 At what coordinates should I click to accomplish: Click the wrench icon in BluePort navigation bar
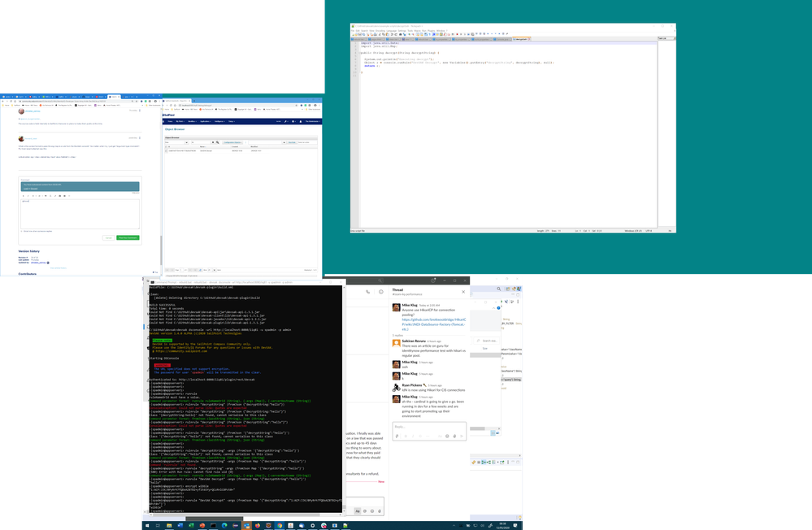click(285, 122)
